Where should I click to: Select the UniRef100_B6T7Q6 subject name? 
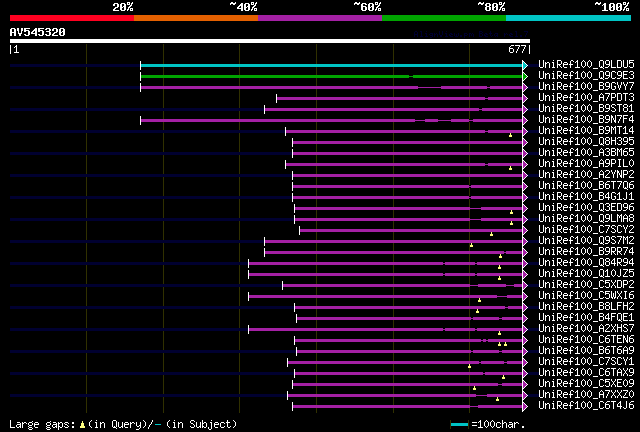pyautogui.click(x=586, y=185)
